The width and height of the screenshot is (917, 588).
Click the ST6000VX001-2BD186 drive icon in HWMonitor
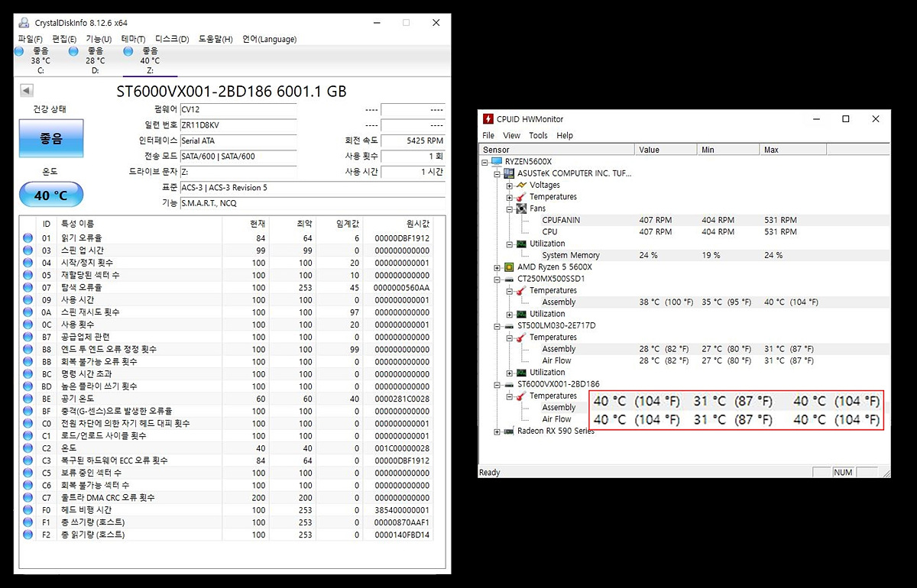509,384
